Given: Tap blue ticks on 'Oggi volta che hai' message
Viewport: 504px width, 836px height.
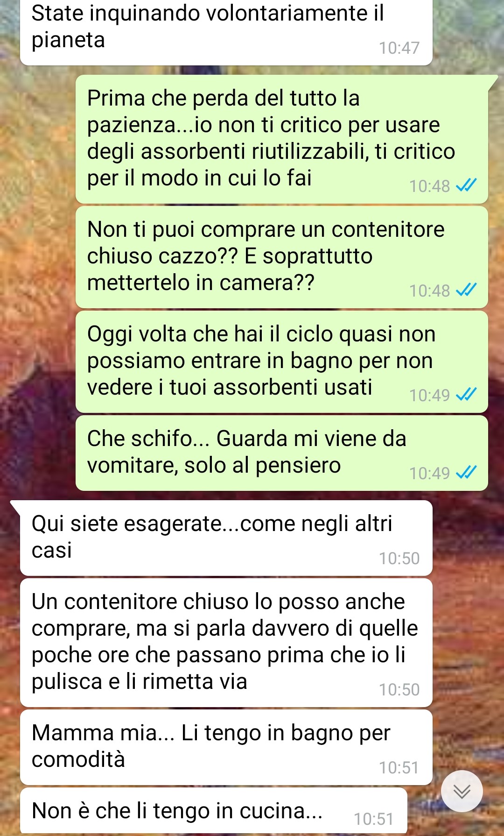Looking at the screenshot, I should pyautogui.click(x=466, y=395).
